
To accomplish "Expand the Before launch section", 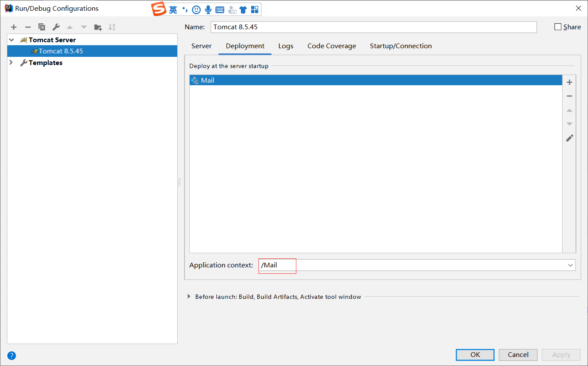I will click(189, 296).
